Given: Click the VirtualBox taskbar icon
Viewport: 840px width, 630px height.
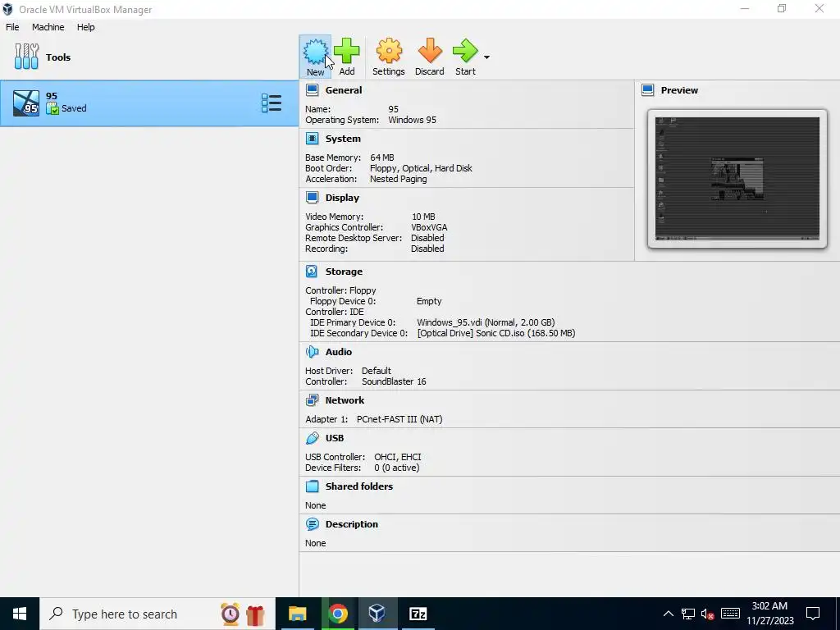Looking at the screenshot, I should (x=377, y=614).
